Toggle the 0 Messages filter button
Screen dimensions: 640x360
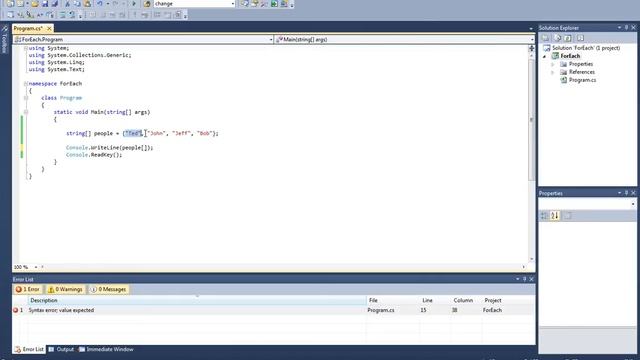click(109, 289)
